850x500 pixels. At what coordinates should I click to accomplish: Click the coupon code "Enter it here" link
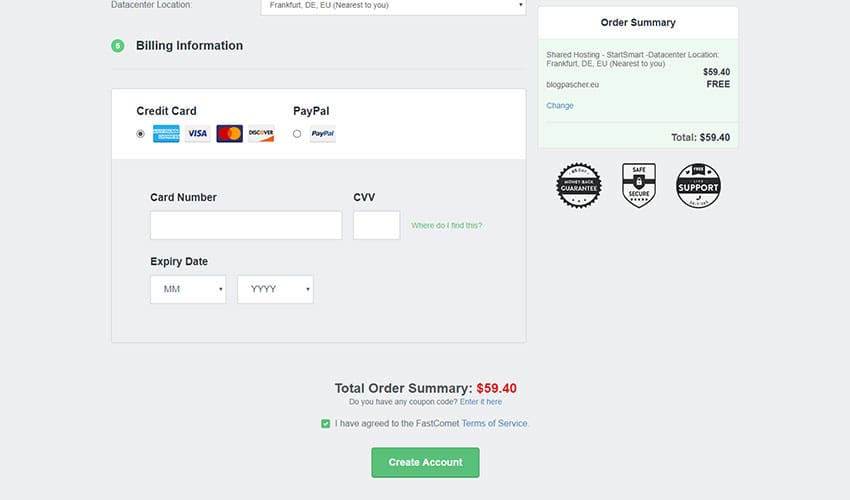[481, 402]
